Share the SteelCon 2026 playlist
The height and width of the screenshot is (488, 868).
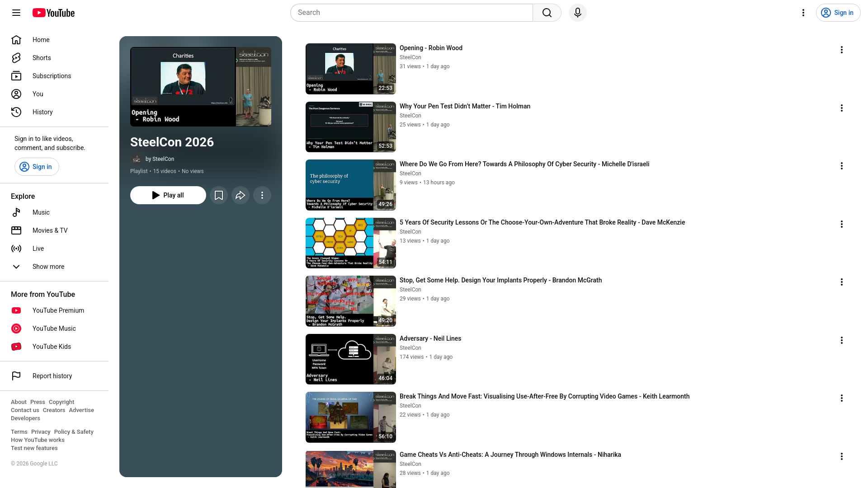[x=241, y=195]
